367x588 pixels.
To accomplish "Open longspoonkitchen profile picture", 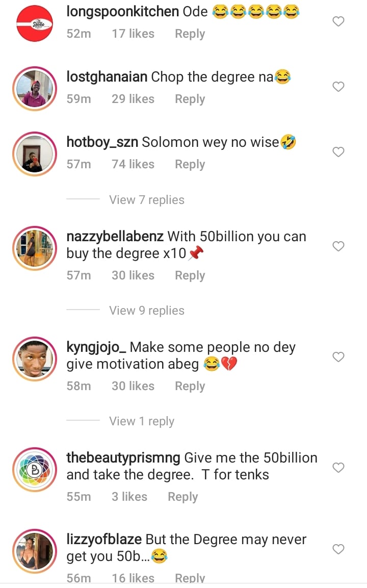I will 34,23.
